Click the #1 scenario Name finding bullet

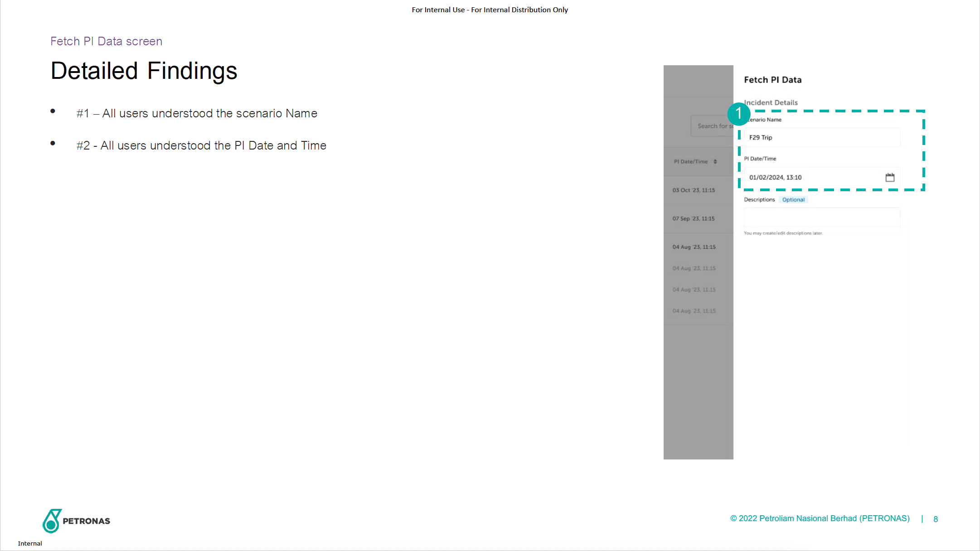197,113
